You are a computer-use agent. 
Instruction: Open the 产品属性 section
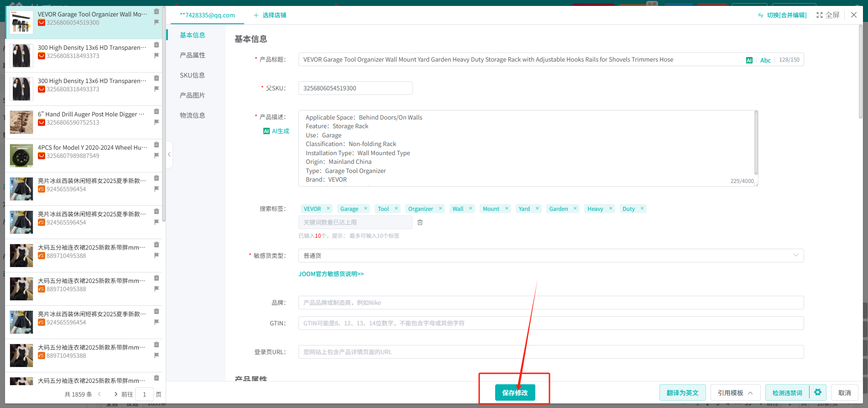193,55
